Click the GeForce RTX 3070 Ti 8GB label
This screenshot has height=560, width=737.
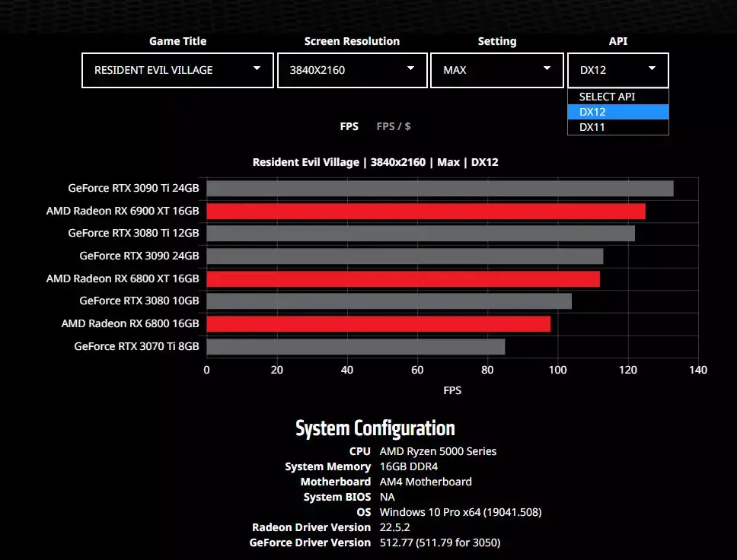pos(136,346)
